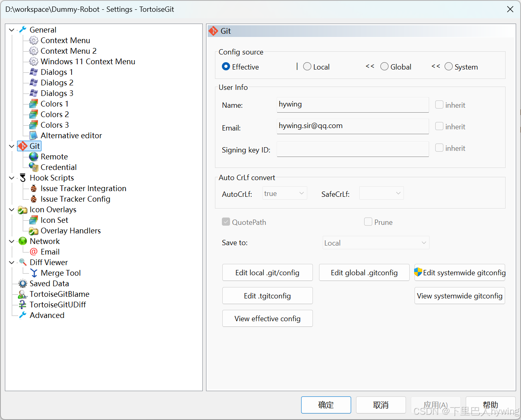
Task: Collapse the Git tree node
Action: pos(12,146)
